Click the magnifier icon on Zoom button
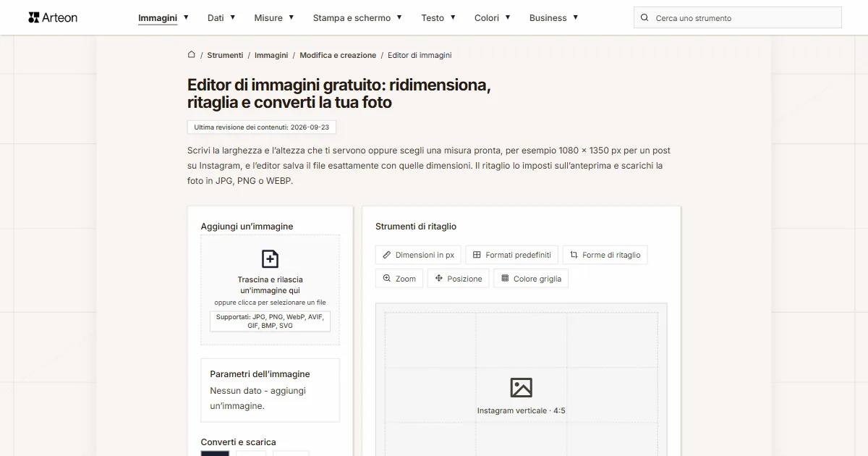This screenshot has height=456, width=868. (387, 279)
